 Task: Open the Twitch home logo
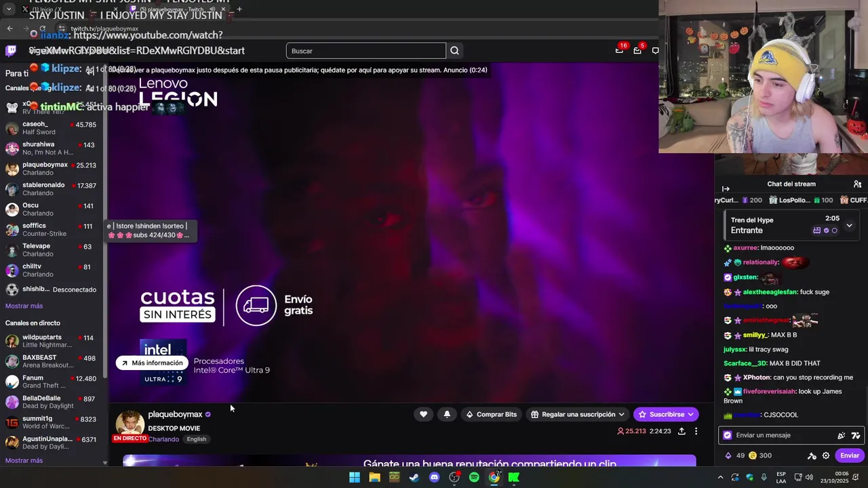tap(11, 50)
